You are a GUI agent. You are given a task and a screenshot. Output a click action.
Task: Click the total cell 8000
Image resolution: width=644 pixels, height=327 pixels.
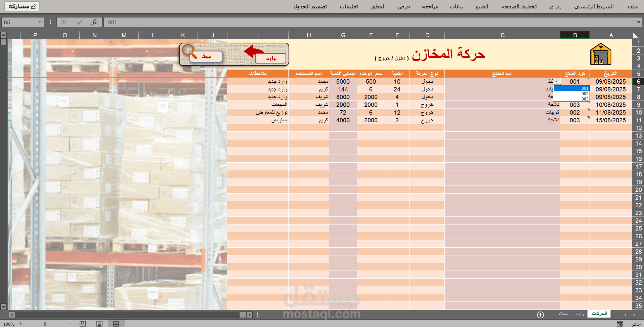click(343, 97)
